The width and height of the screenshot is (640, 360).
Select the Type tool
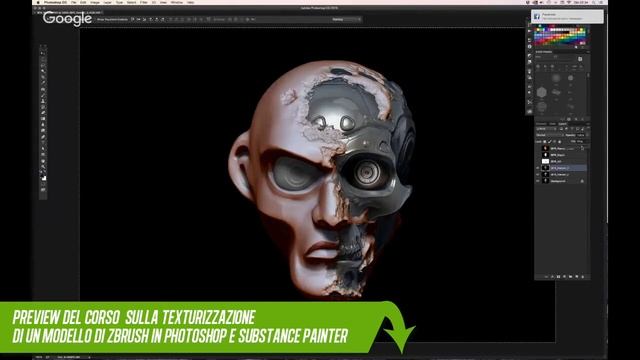click(x=43, y=143)
